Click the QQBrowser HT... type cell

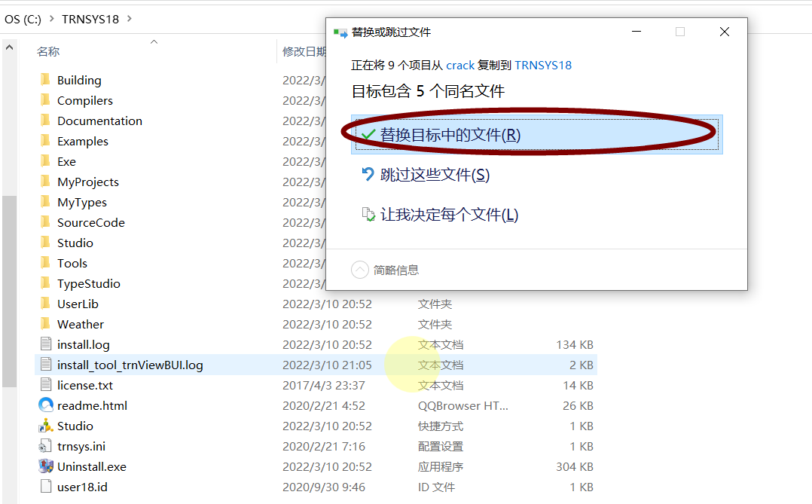click(463, 405)
